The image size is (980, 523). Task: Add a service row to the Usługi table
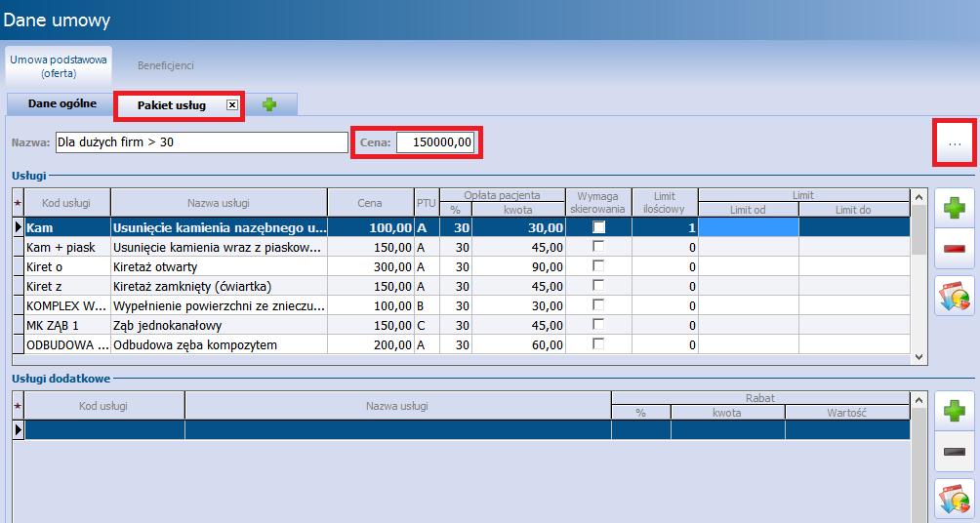click(x=955, y=207)
